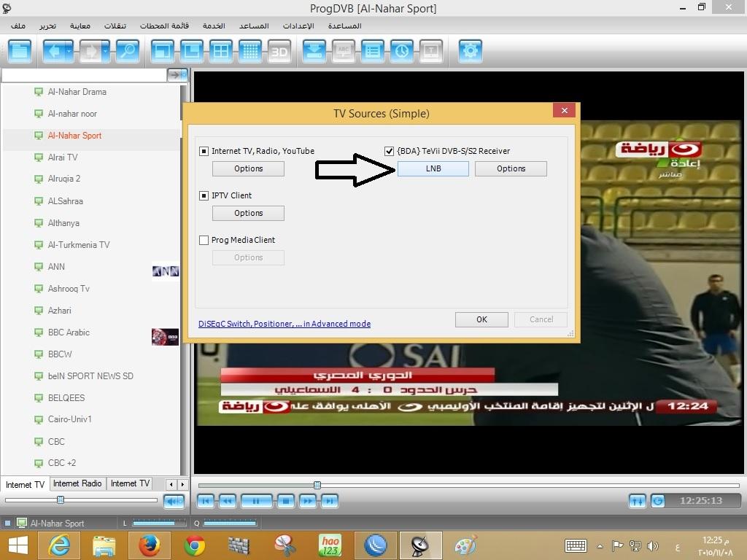Open the mosaic grid view icon

(251, 50)
